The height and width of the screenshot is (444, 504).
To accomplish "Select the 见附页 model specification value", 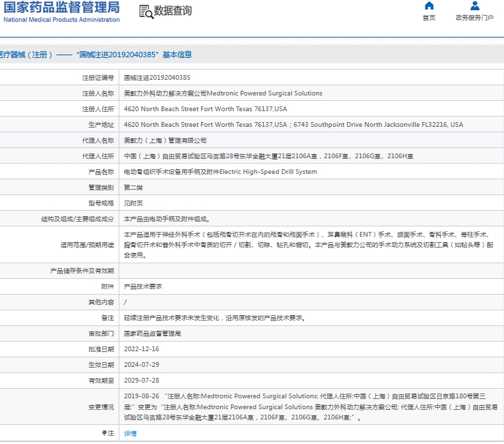I will tap(134, 203).
